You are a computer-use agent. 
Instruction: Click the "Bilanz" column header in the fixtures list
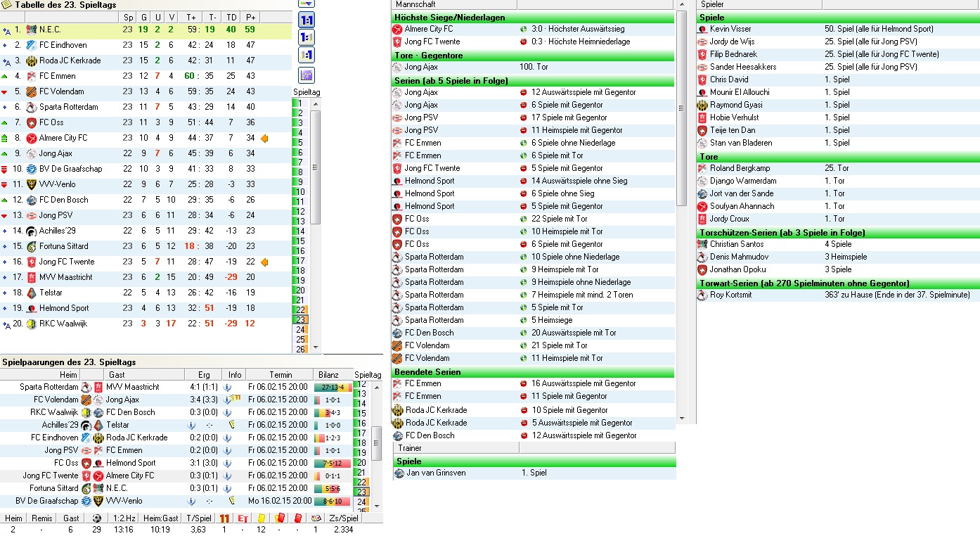[x=328, y=375]
